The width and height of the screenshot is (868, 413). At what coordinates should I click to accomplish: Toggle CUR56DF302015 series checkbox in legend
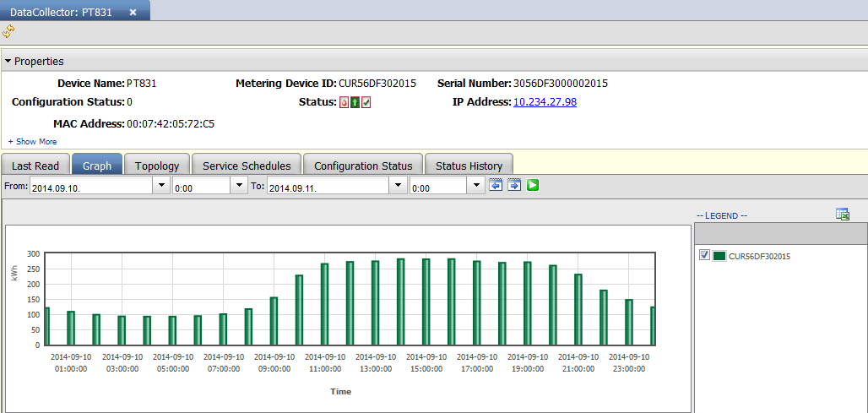click(x=705, y=255)
